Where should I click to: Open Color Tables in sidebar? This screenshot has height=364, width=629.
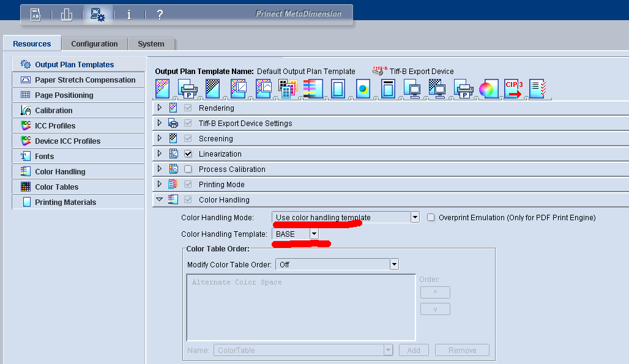[x=78, y=187]
